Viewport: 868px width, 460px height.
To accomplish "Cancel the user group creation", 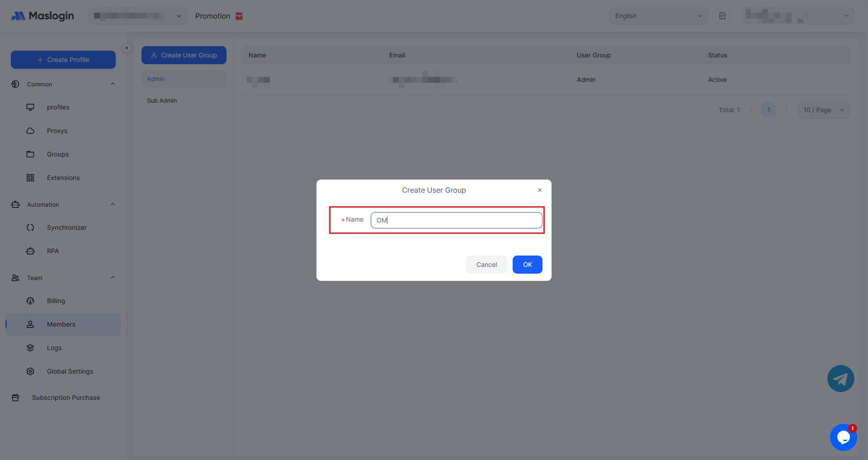I will [486, 265].
